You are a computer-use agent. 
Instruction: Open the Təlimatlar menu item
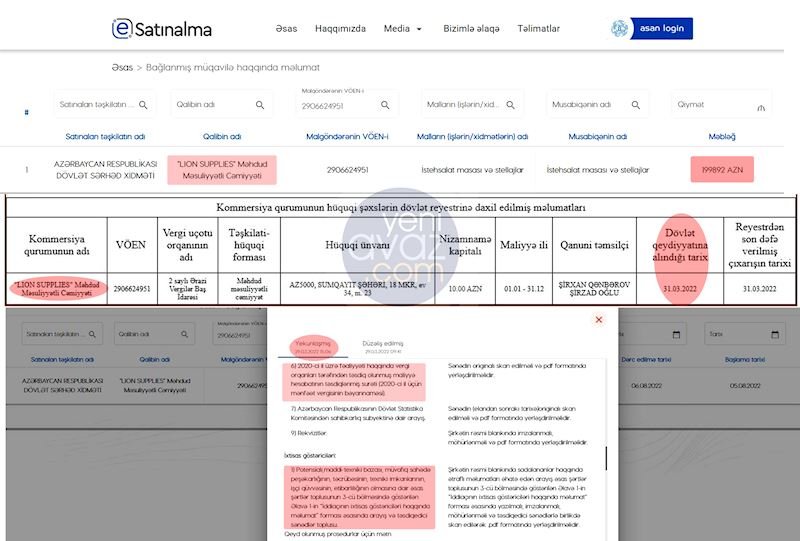click(538, 29)
